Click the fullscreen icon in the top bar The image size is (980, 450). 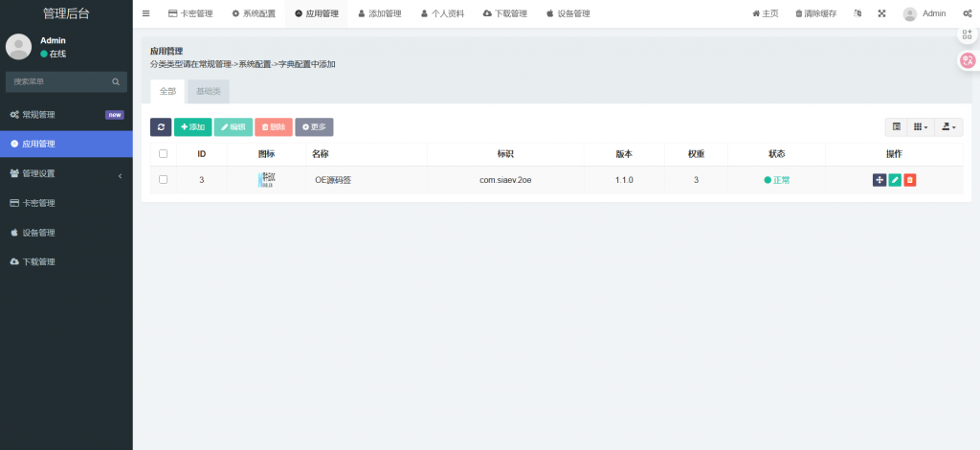click(x=881, y=14)
